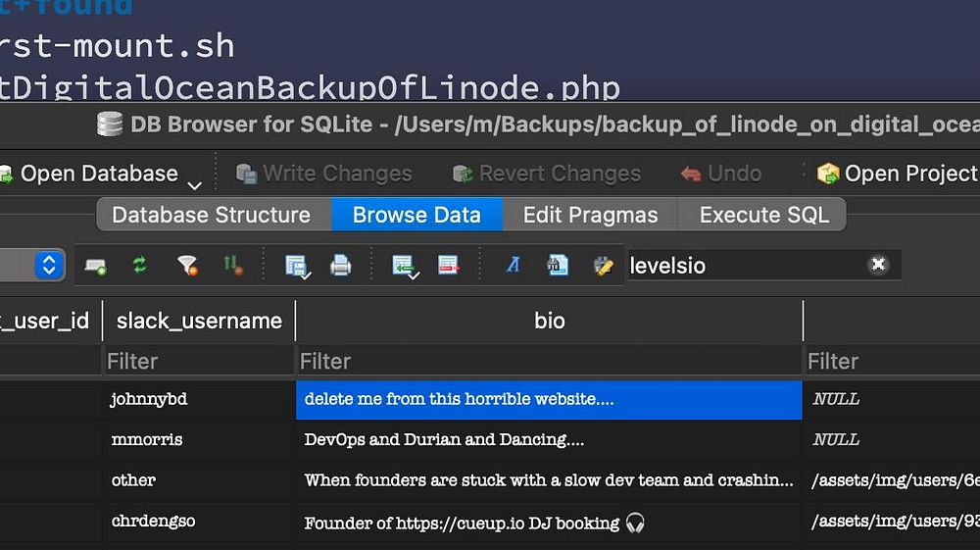Clear the levelsio search text
This screenshot has width=980, height=550.
click(878, 265)
